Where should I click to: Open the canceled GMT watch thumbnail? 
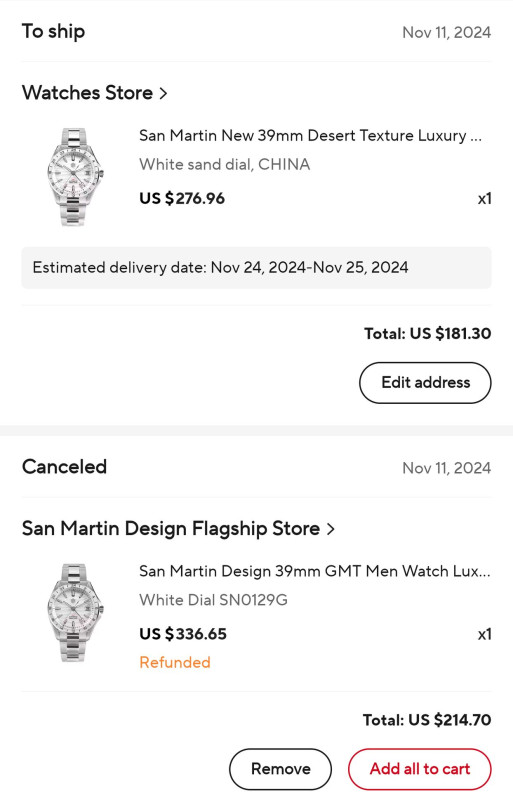[75, 613]
